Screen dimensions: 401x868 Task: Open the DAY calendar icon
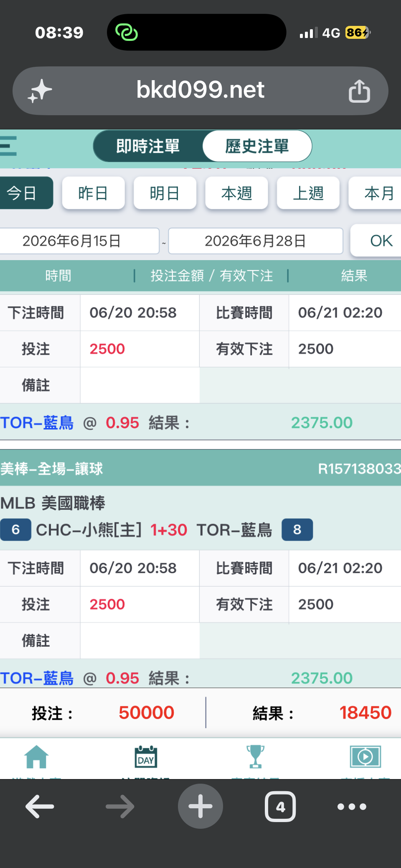[x=146, y=757]
